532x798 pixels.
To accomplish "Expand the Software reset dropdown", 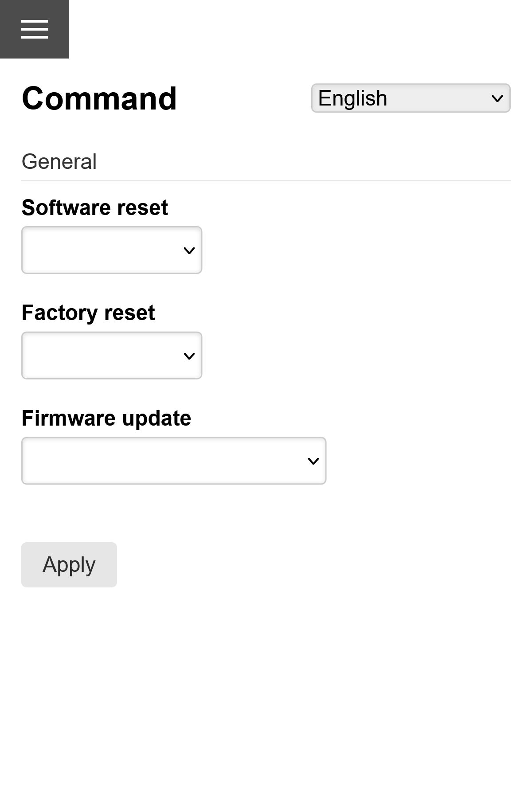I will pyautogui.click(x=111, y=250).
